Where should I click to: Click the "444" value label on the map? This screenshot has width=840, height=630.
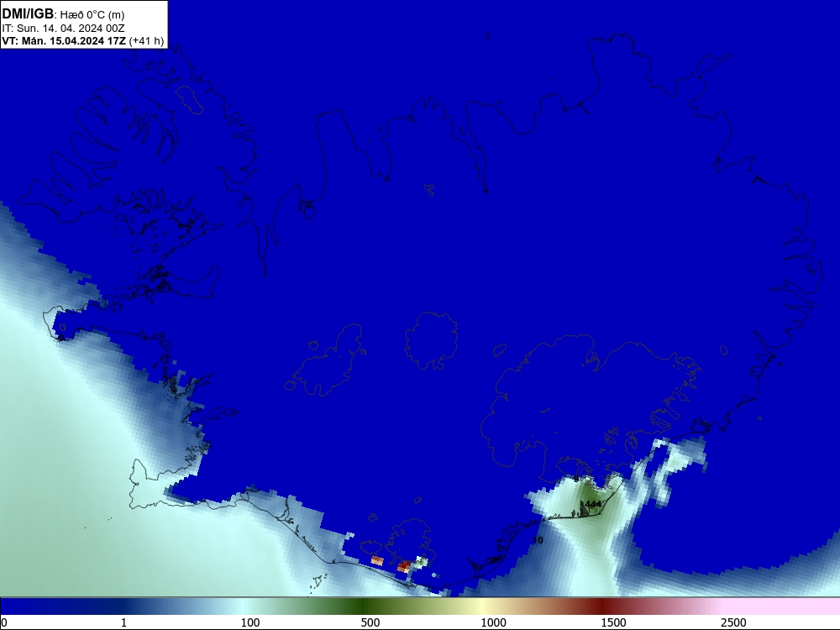(x=593, y=504)
